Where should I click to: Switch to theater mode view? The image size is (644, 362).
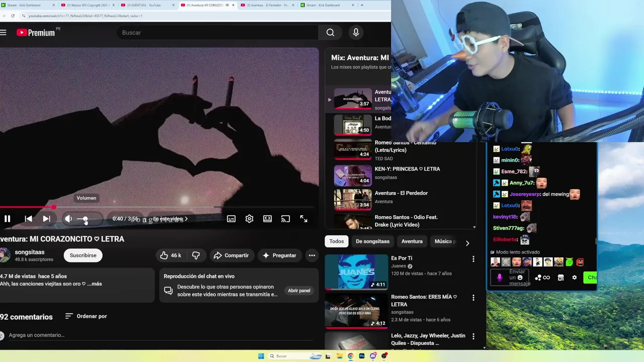pyautogui.click(x=267, y=219)
